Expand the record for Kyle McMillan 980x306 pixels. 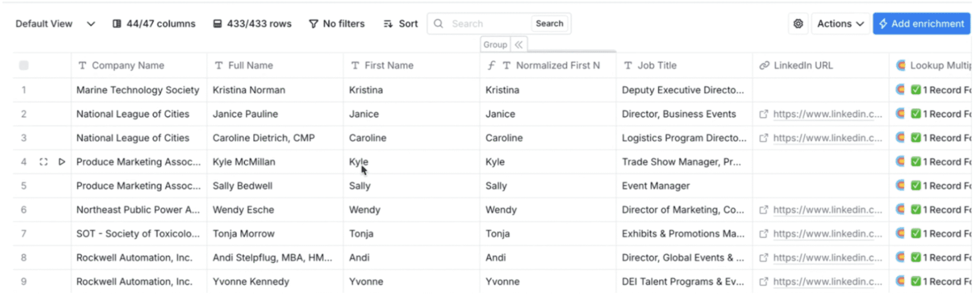(x=43, y=161)
